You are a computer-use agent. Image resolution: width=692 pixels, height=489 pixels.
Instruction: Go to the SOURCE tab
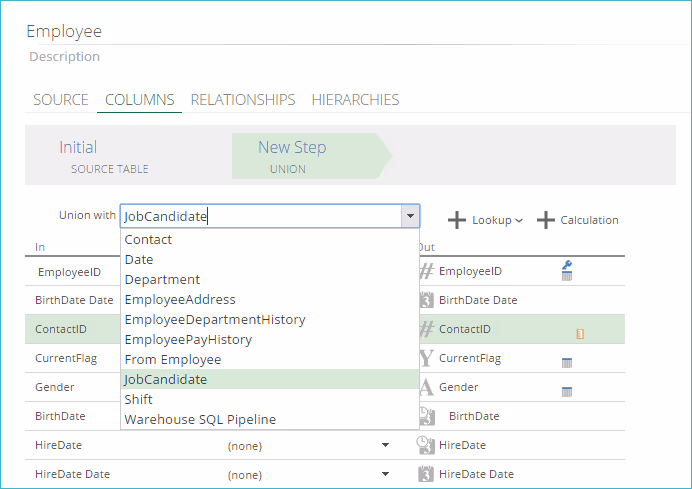click(x=61, y=100)
